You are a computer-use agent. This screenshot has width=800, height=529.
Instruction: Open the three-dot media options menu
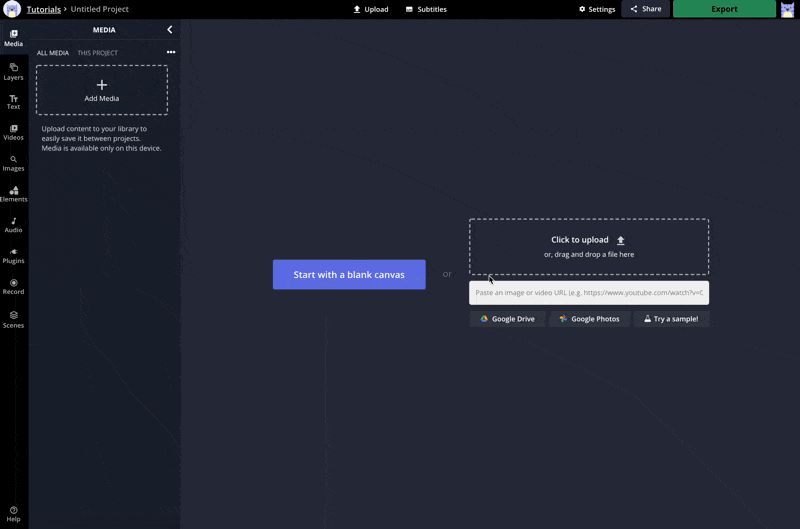coord(171,53)
